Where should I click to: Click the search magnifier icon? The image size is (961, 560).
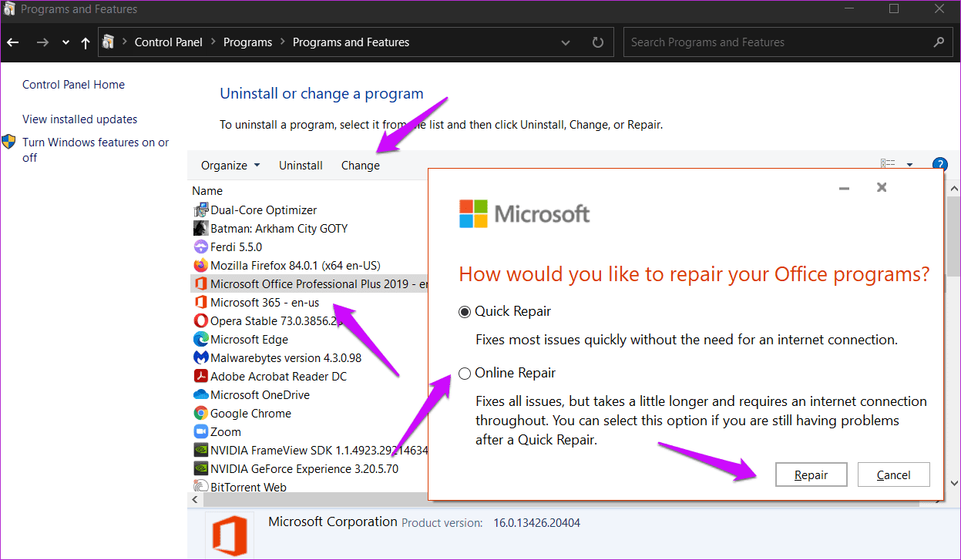[938, 42]
